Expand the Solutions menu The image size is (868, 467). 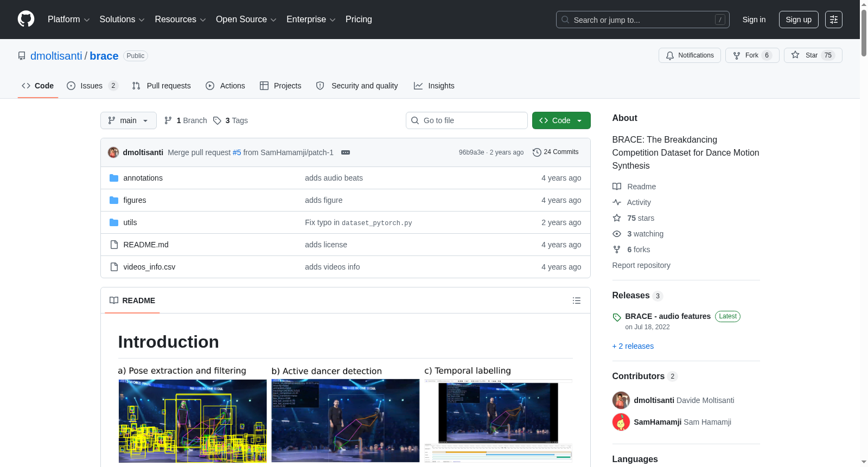pos(122,20)
